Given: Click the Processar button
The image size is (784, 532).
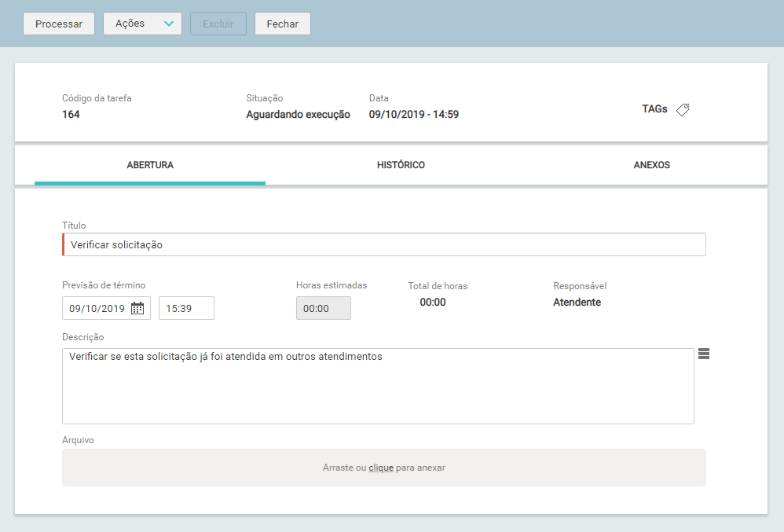Looking at the screenshot, I should (59, 24).
